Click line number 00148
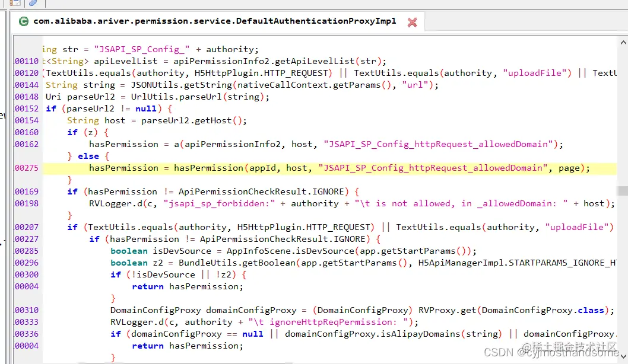This screenshot has height=364, width=628. click(x=27, y=97)
